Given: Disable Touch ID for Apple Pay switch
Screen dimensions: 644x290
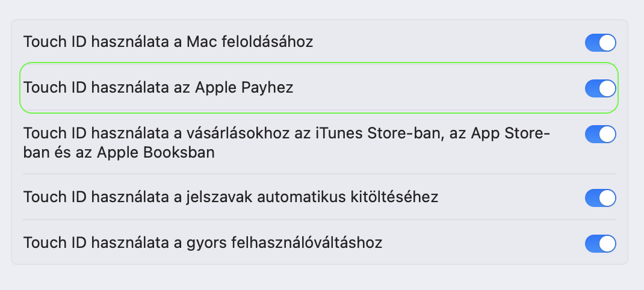Looking at the screenshot, I should [600, 88].
